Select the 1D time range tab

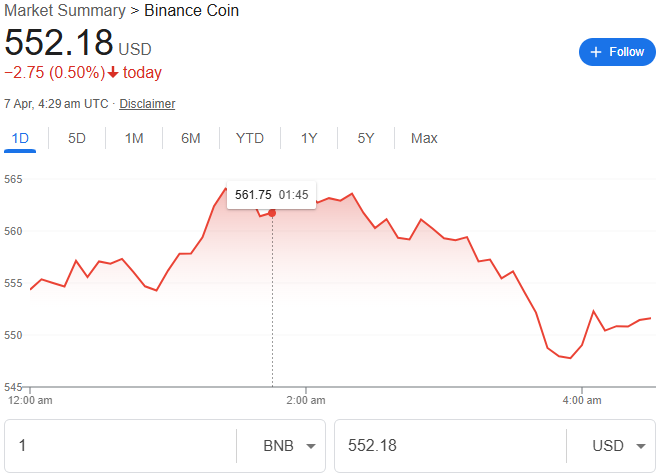point(20,138)
